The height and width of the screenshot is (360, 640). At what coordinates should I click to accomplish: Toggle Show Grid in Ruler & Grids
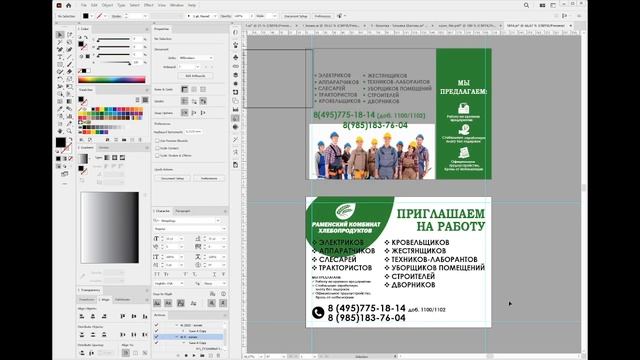point(194,89)
